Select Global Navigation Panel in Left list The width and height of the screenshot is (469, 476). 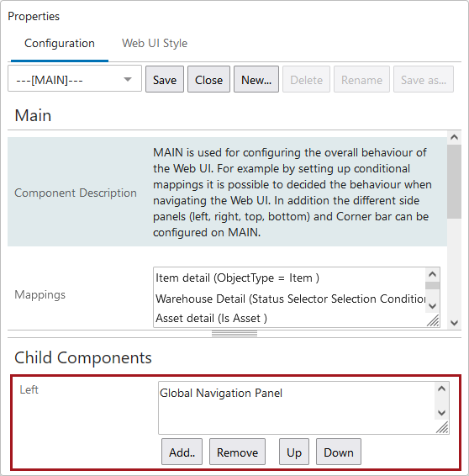click(x=221, y=393)
